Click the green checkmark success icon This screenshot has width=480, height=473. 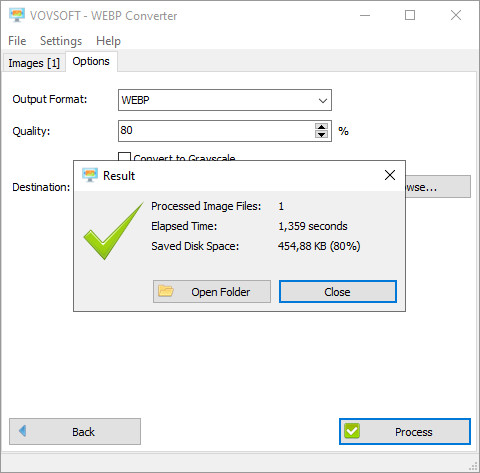(113, 231)
